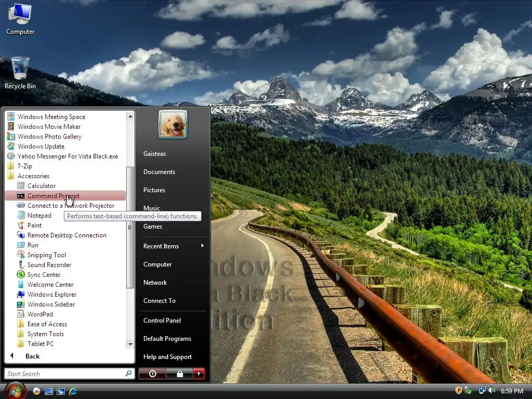Screen dimensions: 532x399
Task: Open Computer in Start menu right pane
Action: 157,264
